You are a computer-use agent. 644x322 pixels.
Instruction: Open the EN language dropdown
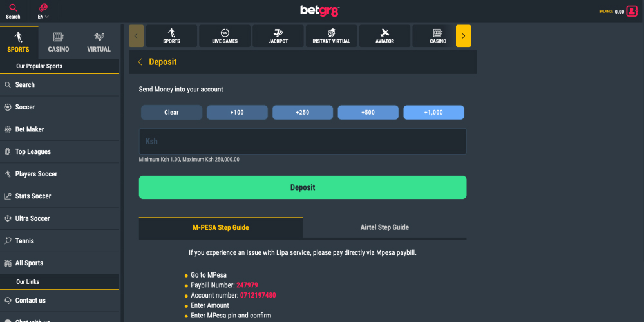[x=43, y=17]
